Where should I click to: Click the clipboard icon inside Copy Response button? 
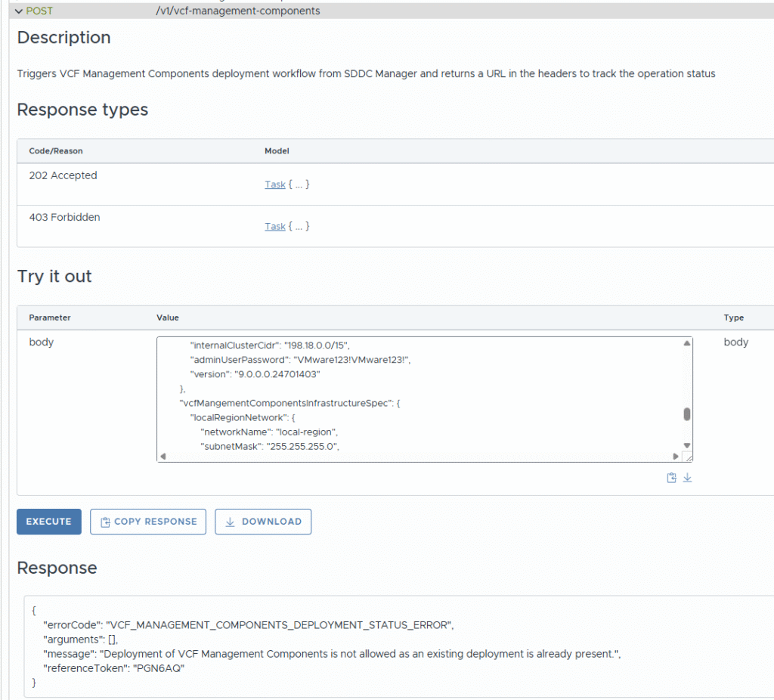[106, 522]
